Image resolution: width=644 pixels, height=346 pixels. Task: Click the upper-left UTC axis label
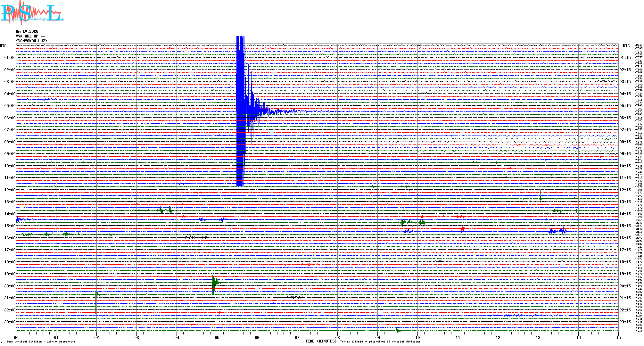[3, 46]
